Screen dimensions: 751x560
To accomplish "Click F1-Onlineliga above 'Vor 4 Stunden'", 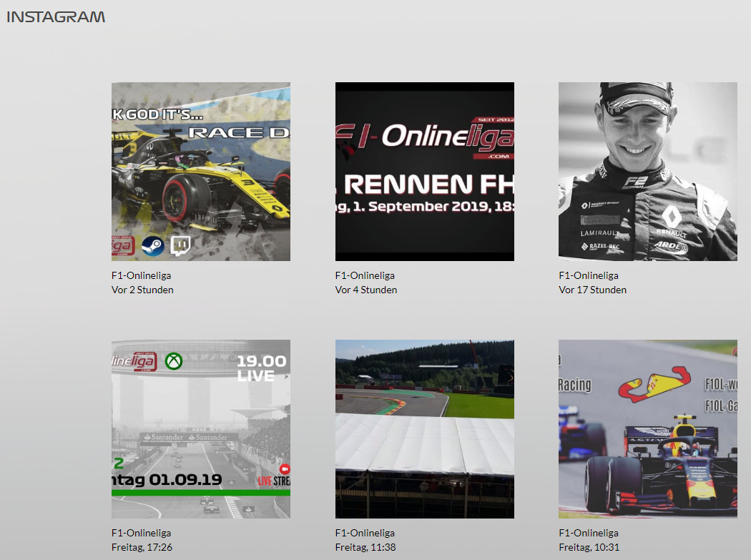I will click(x=365, y=275).
